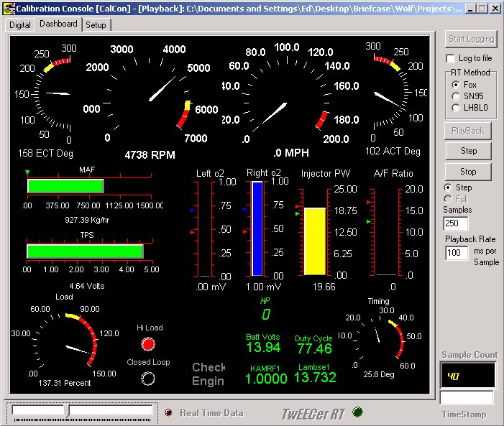The height and width of the screenshot is (426, 504).
Task: Click the Samples input field showing 250
Action: (x=455, y=223)
